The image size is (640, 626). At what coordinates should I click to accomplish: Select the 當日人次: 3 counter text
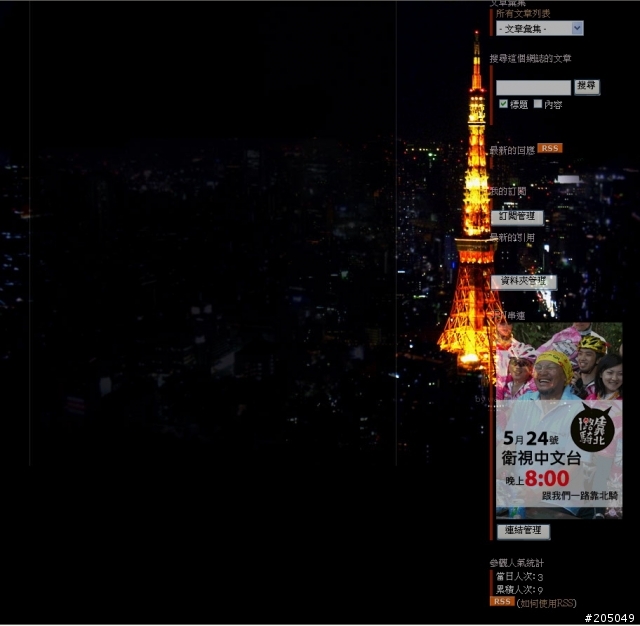tap(519, 577)
